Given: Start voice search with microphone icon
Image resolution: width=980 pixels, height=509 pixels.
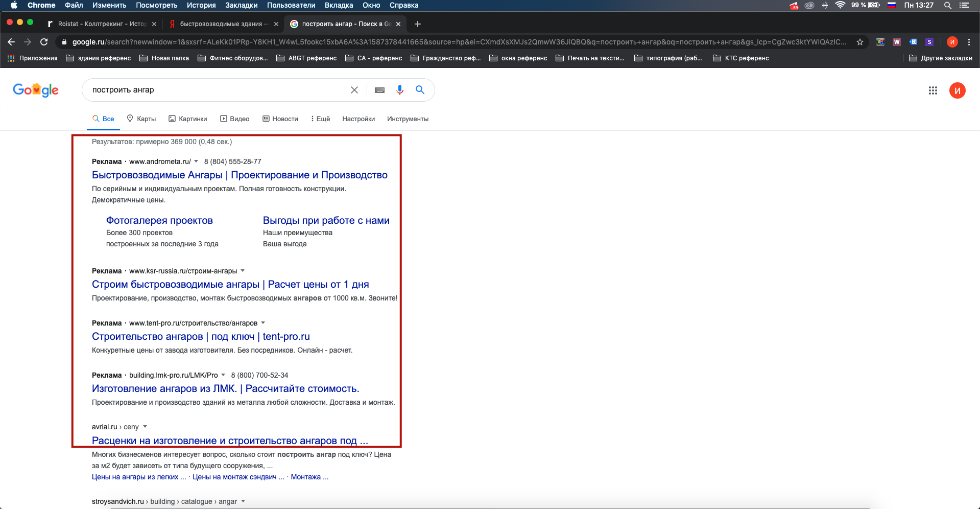Looking at the screenshot, I should [400, 90].
